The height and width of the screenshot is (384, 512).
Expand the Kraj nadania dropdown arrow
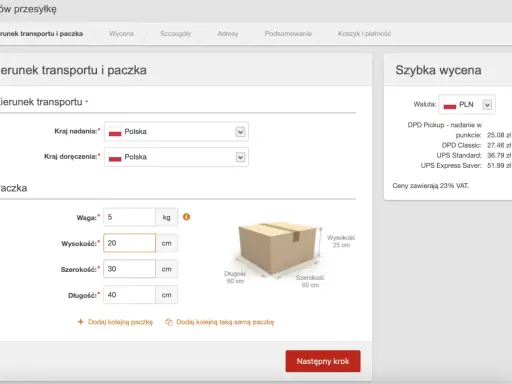coord(240,132)
